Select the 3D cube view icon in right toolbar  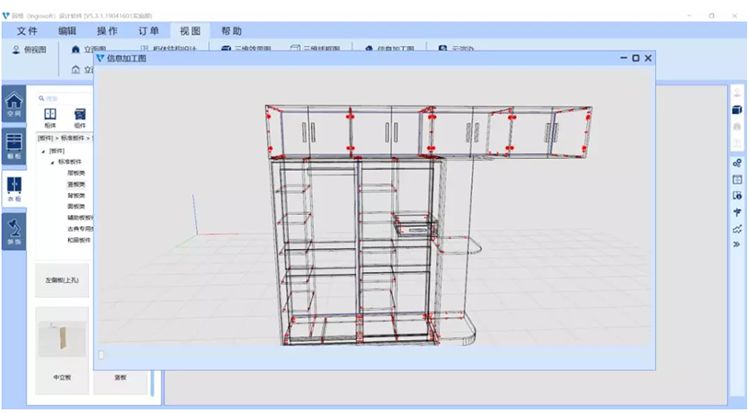[737, 110]
